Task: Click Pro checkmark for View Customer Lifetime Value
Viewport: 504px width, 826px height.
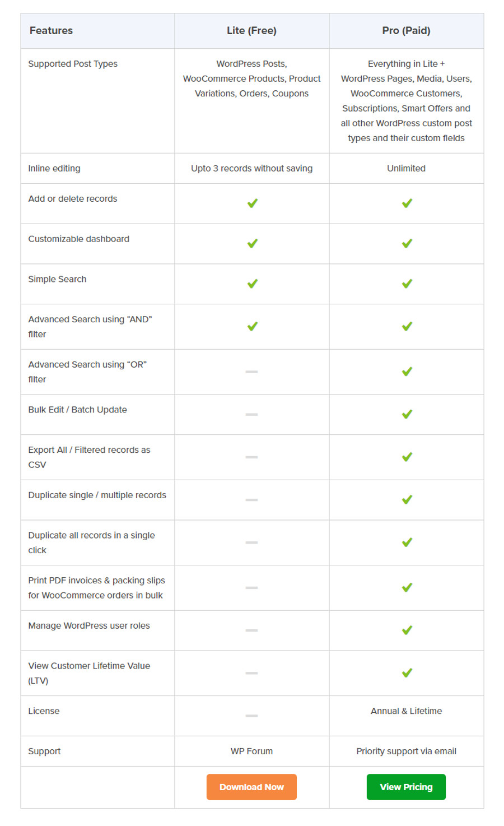Action: (x=407, y=672)
